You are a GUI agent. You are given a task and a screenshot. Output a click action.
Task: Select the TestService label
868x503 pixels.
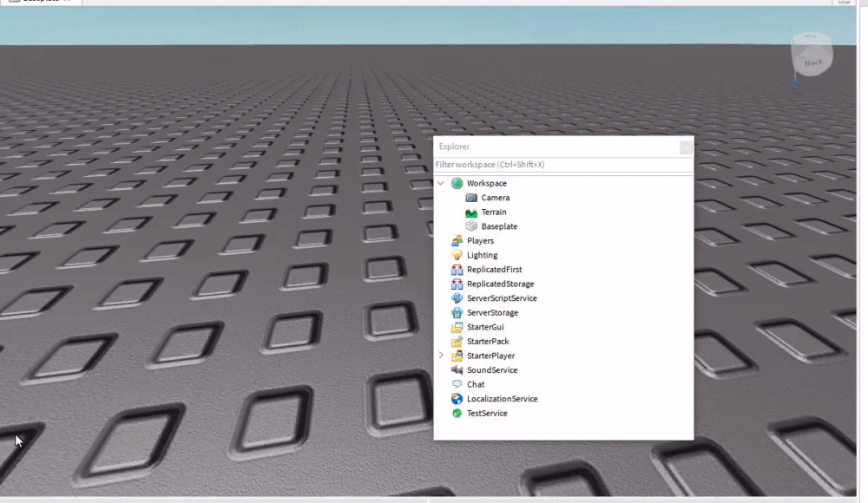(x=487, y=414)
